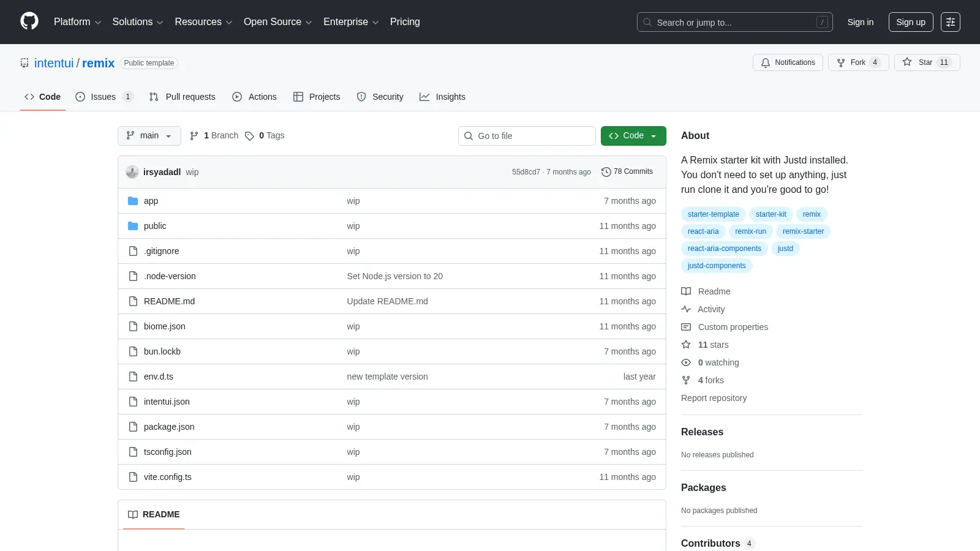View the 78 Commits history

(627, 172)
